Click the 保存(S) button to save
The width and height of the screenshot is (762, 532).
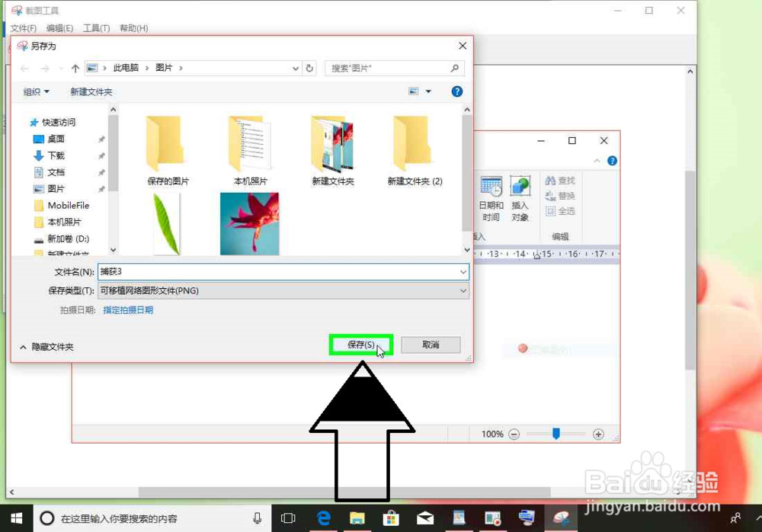[x=360, y=345]
